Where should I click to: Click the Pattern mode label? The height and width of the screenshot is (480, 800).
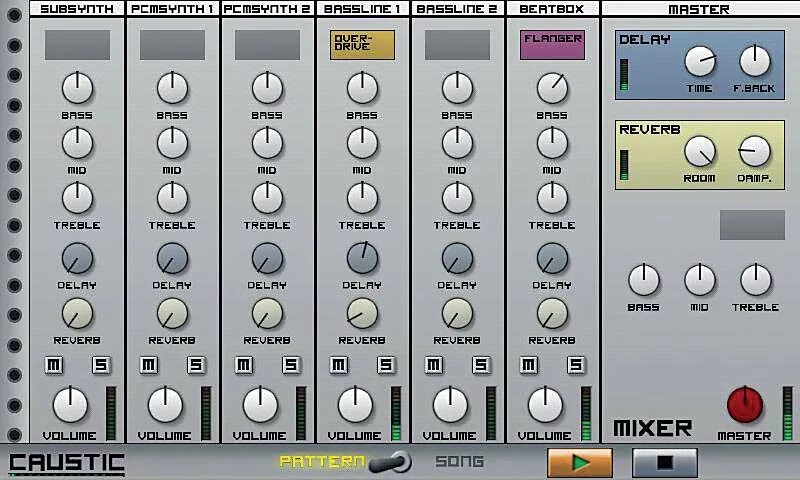[322, 461]
